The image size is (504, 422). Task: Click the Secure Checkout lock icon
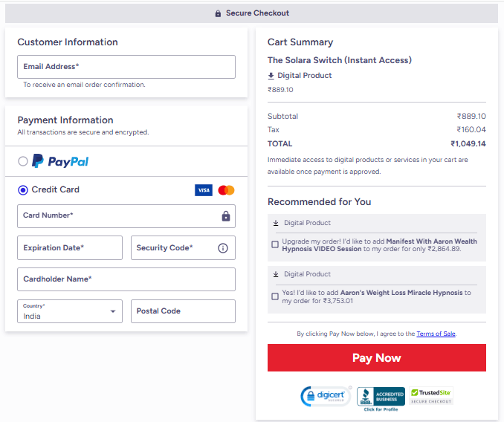click(x=218, y=13)
